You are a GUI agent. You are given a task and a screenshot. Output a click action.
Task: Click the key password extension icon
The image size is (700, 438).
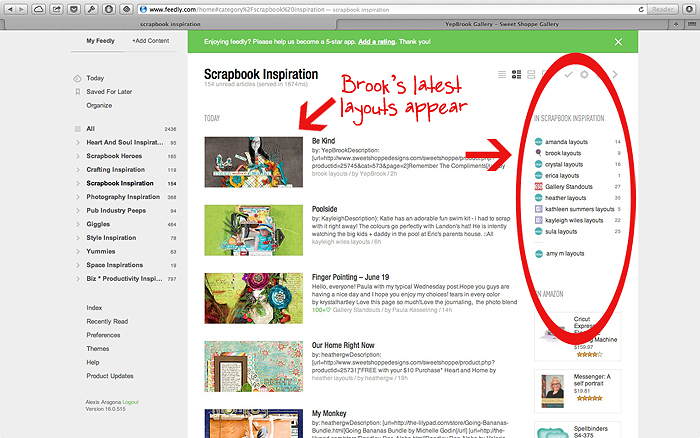91,9
